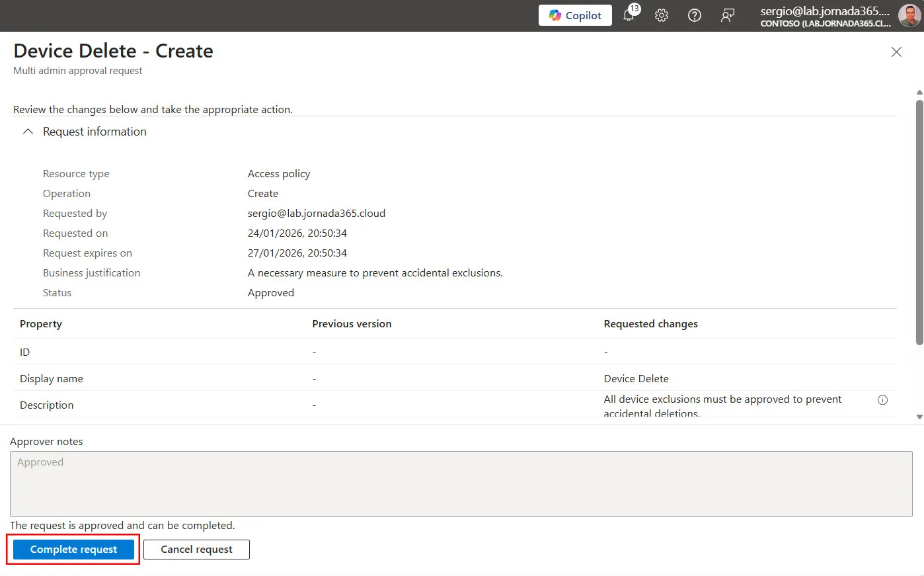Screen dimensions: 924x576
Task: Select the 24/01/2026, 20:50:34 requested date
Action: [297, 233]
